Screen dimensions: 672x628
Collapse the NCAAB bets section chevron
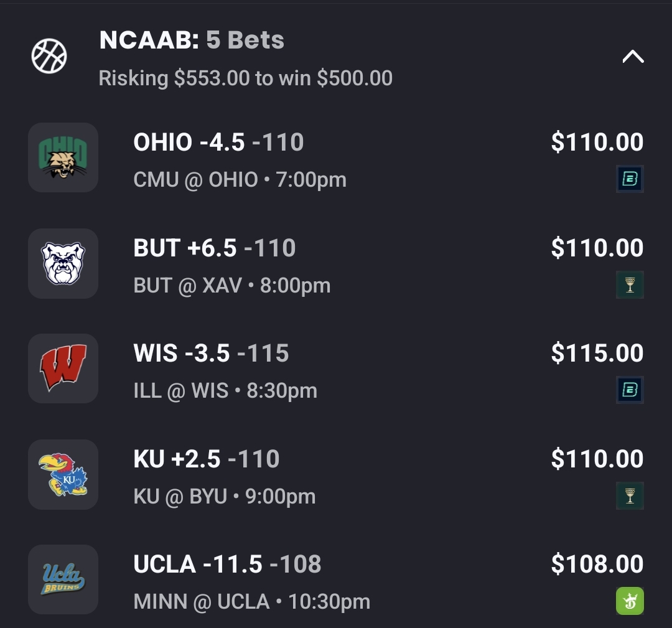coord(633,57)
